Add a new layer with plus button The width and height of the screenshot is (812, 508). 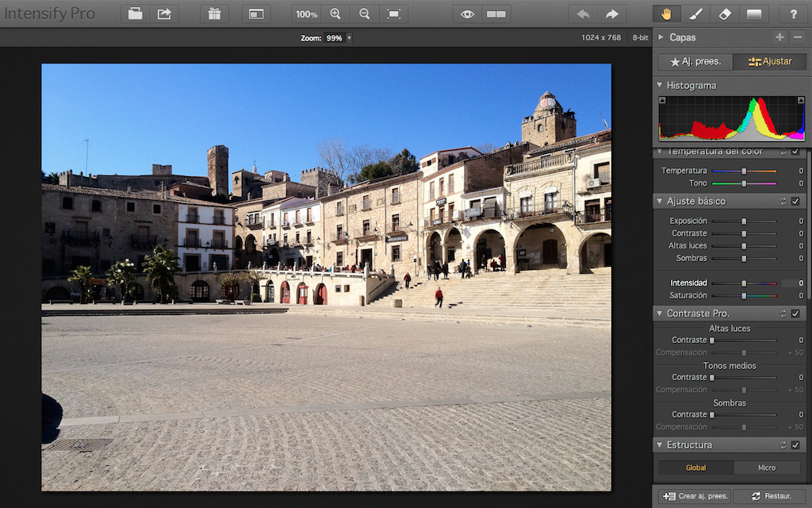tap(779, 37)
